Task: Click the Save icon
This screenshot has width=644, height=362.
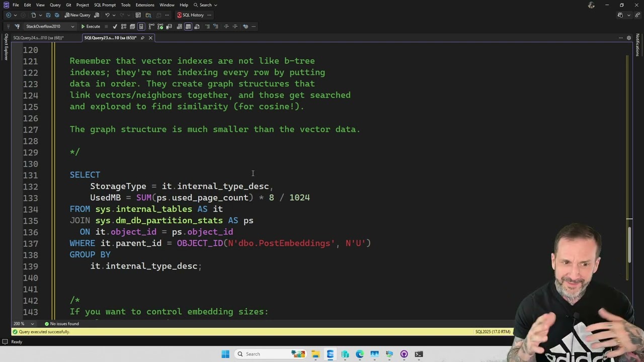Action: pos(48,15)
